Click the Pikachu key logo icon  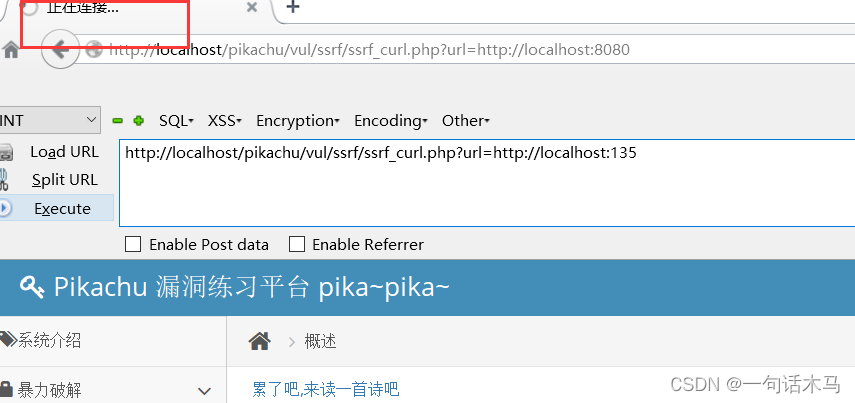[x=32, y=286]
